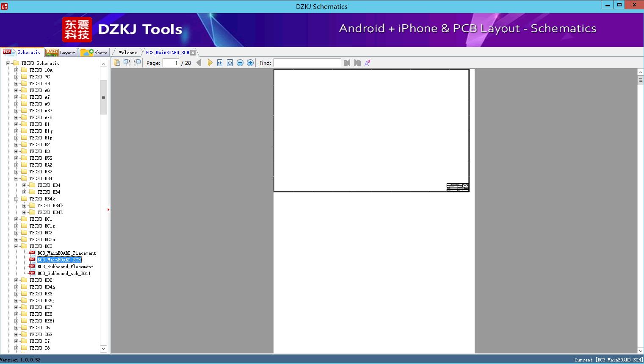Click document view scroll down arrow

pos(641,350)
